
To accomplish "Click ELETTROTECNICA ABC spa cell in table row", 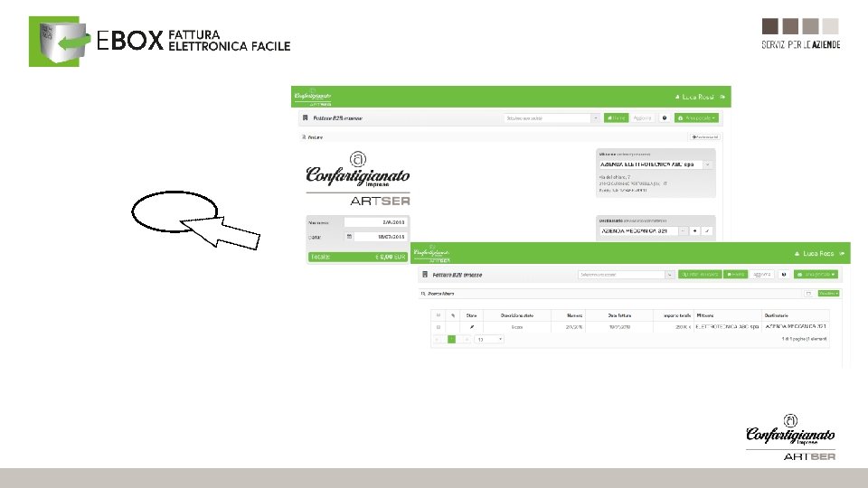I will coord(727,327).
